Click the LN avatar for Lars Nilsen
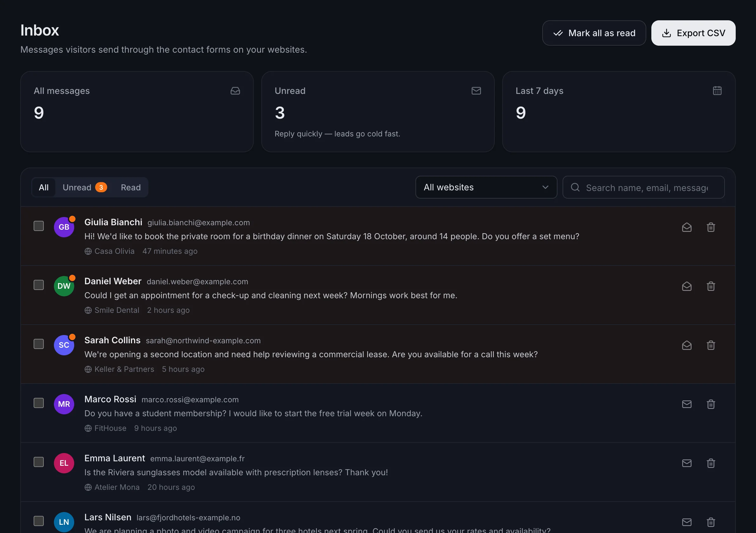The height and width of the screenshot is (533, 756). point(64,522)
